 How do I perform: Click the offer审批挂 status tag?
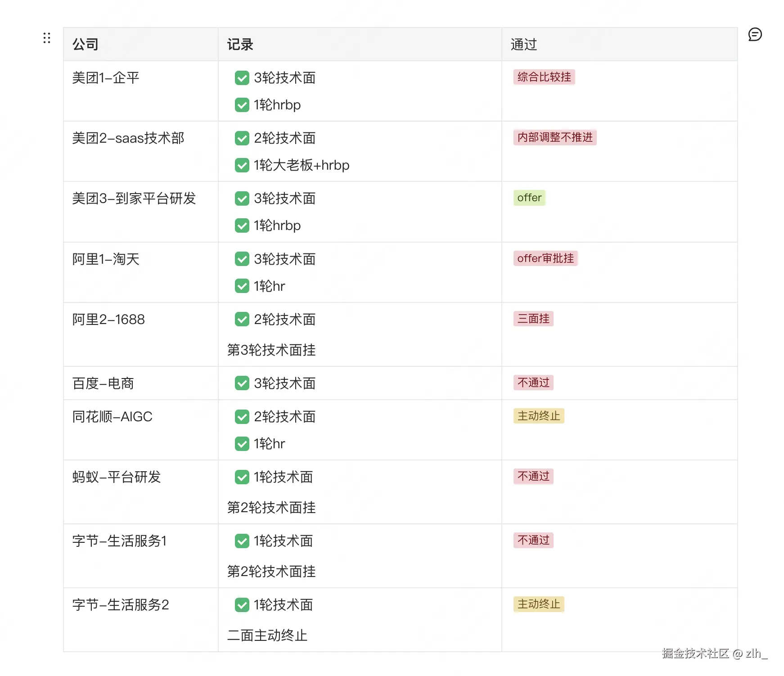coord(545,258)
